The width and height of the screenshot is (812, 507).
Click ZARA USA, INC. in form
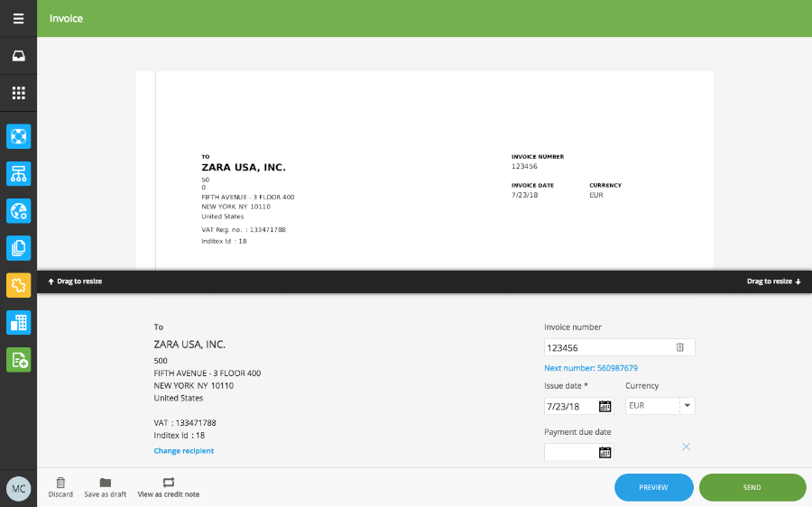click(x=189, y=345)
